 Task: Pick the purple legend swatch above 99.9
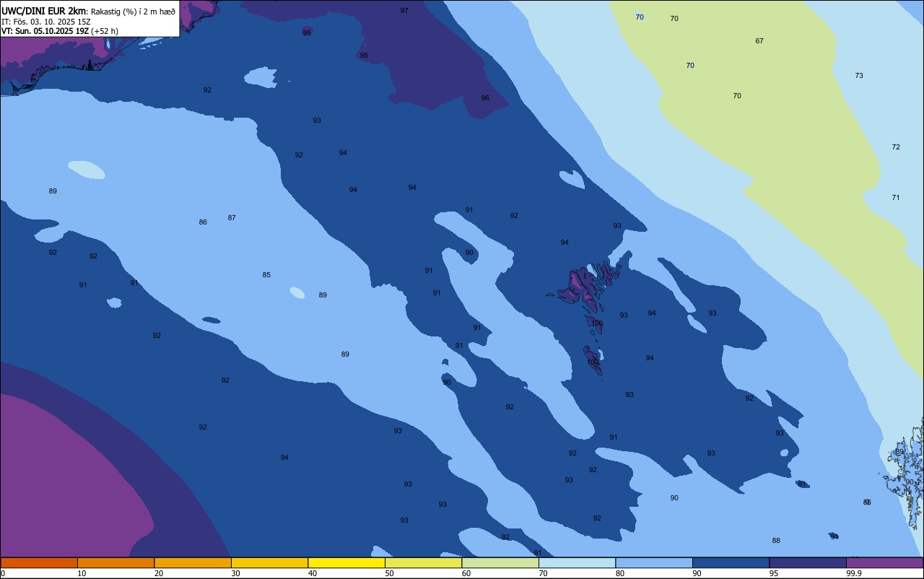(884, 562)
